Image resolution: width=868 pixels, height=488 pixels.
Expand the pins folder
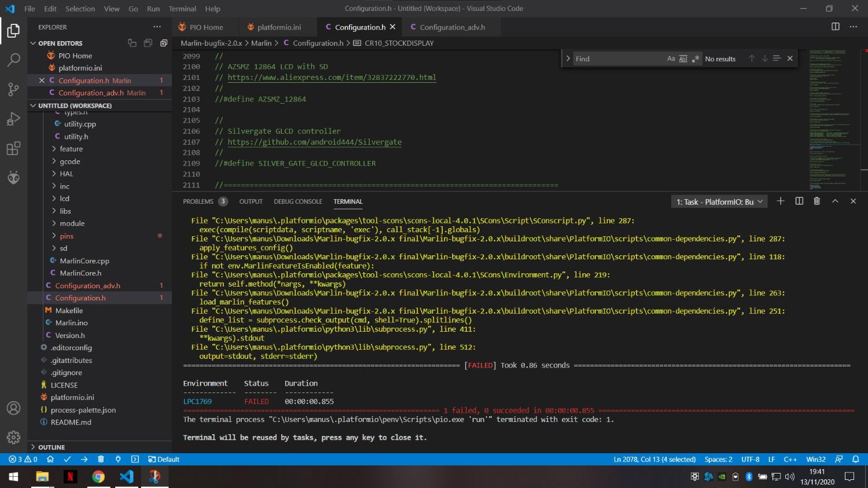pyautogui.click(x=67, y=236)
